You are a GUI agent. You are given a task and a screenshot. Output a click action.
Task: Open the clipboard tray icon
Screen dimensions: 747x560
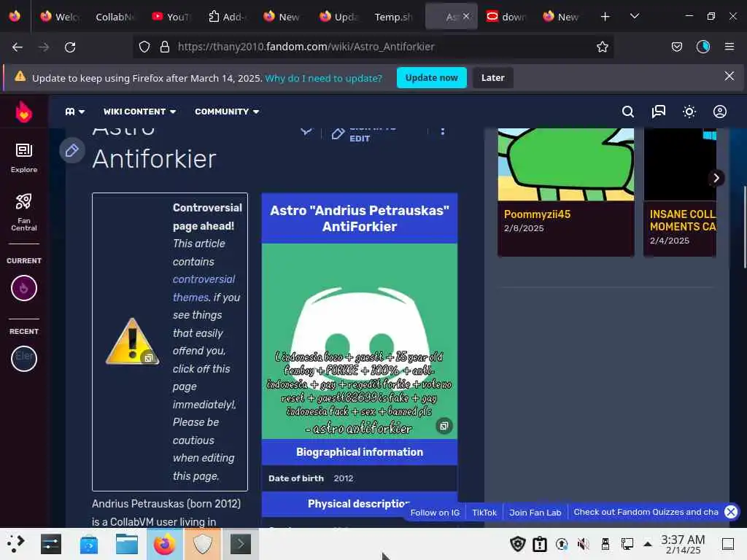coord(540,544)
